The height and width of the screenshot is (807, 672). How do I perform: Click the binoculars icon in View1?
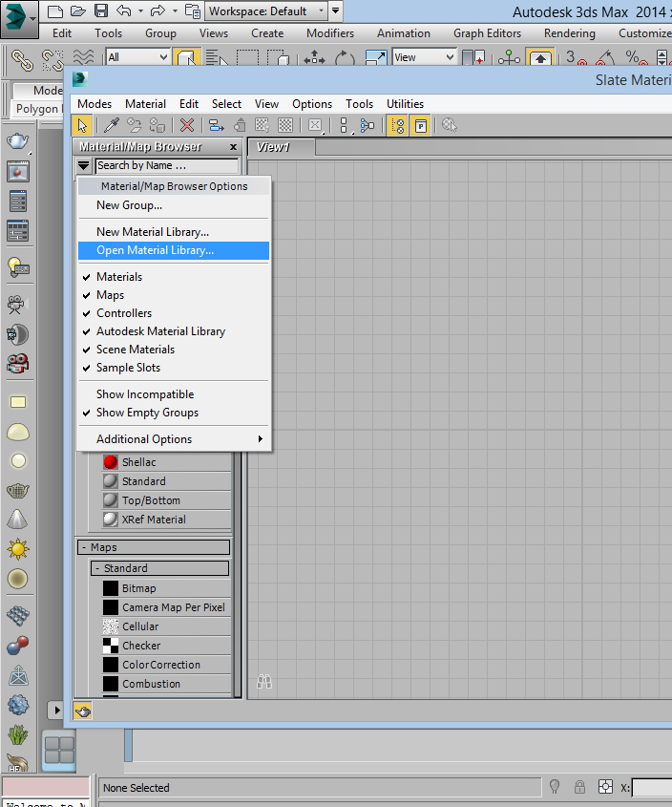[264, 682]
